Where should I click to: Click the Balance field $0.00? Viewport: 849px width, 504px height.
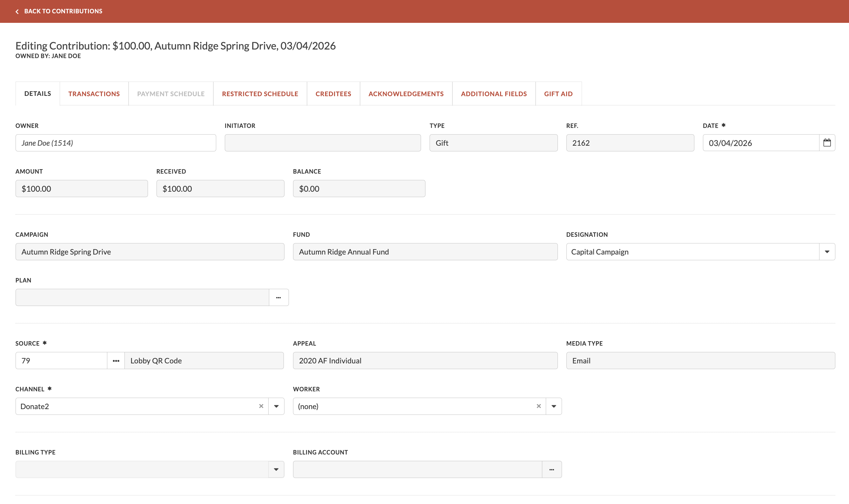tap(359, 189)
